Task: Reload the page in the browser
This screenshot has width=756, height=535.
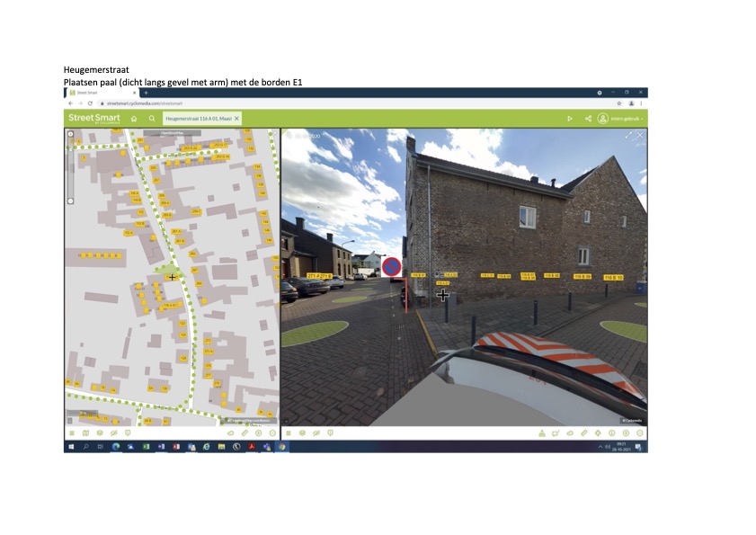Action: tap(90, 103)
